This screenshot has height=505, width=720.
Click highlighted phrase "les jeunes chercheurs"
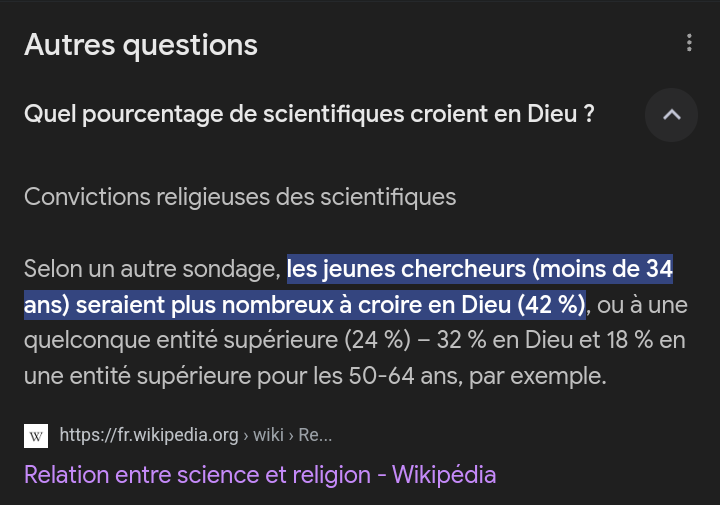(x=405, y=269)
